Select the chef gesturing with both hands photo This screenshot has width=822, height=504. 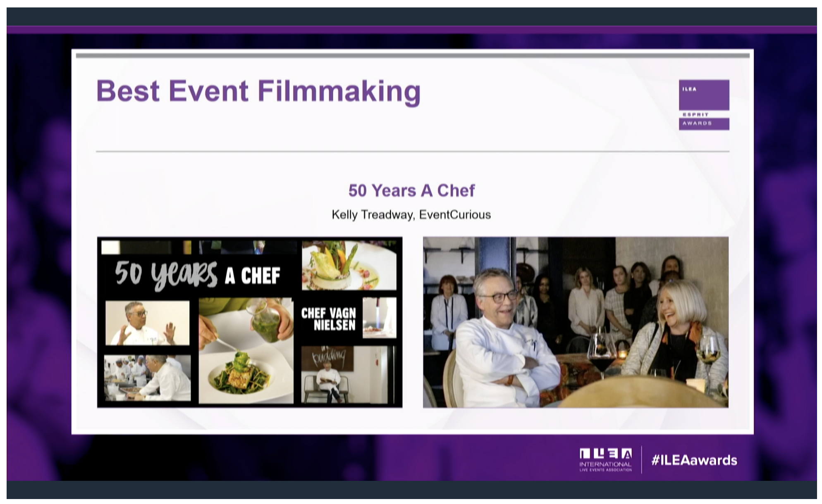click(x=147, y=323)
